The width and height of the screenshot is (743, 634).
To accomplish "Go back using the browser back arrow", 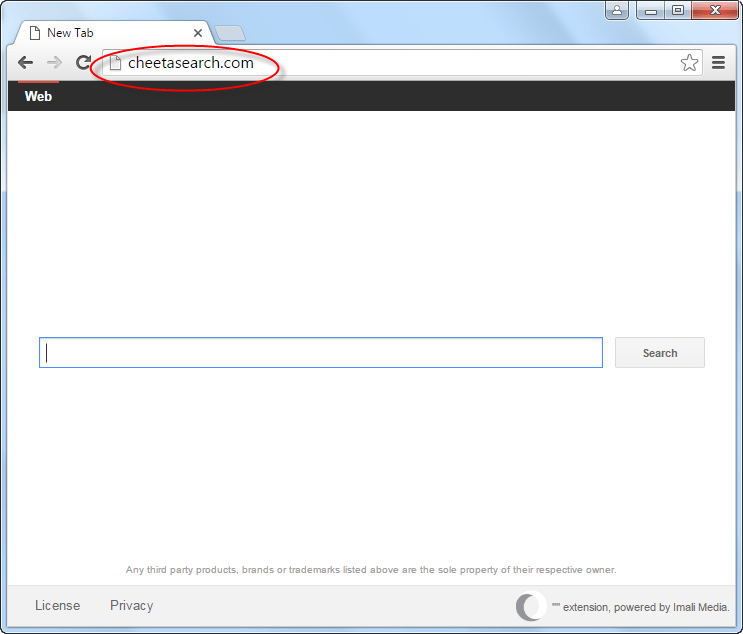I will click(25, 63).
